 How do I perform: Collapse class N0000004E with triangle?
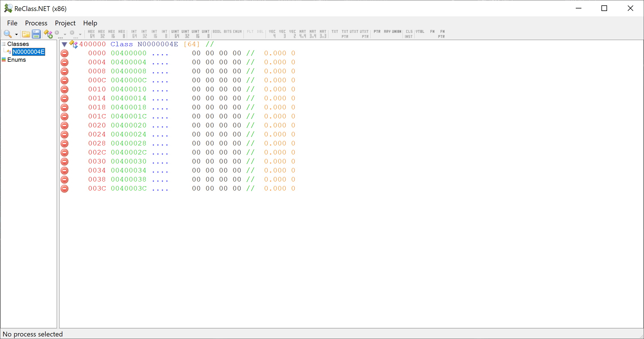pos(64,44)
